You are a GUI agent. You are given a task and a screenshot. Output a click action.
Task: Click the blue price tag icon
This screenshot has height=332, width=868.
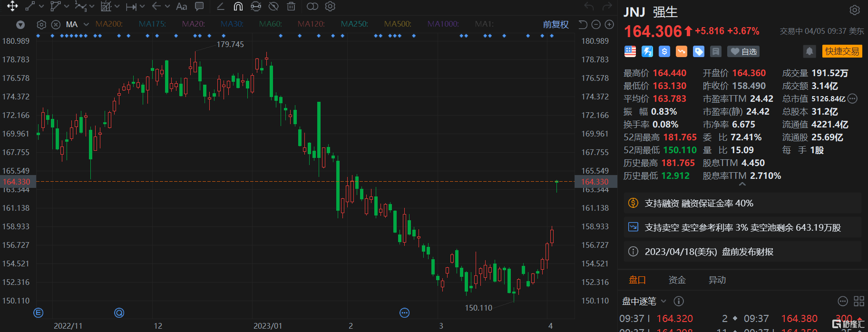click(699, 51)
